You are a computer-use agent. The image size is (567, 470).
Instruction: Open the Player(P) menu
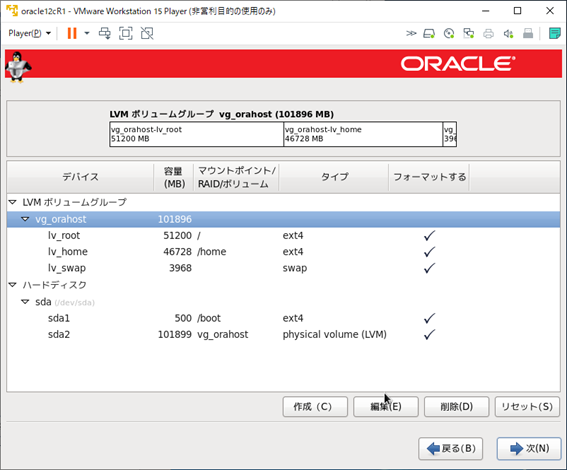[30, 33]
